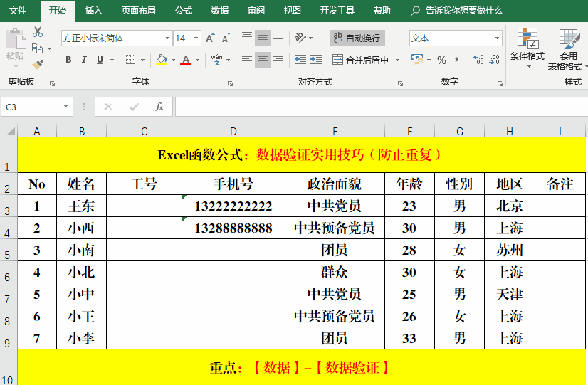Toggle Wrap Text (自动换行)
The height and width of the screenshot is (385, 588).
tap(357, 38)
